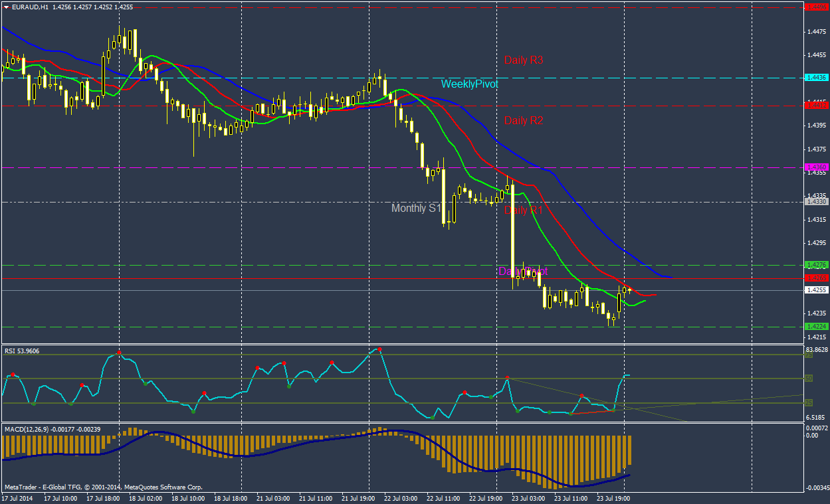
Task: Click the green 1.4276 price level tag
Action: [x=815, y=265]
